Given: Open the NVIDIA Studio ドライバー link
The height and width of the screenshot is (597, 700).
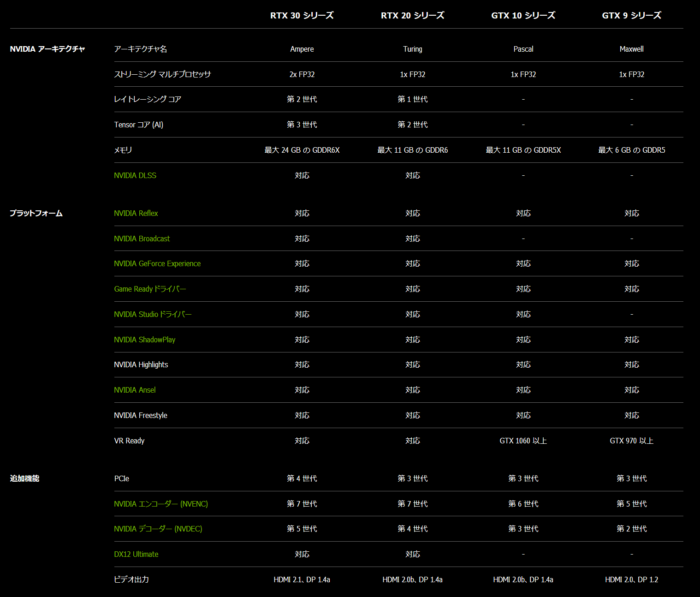Looking at the screenshot, I should tap(153, 314).
